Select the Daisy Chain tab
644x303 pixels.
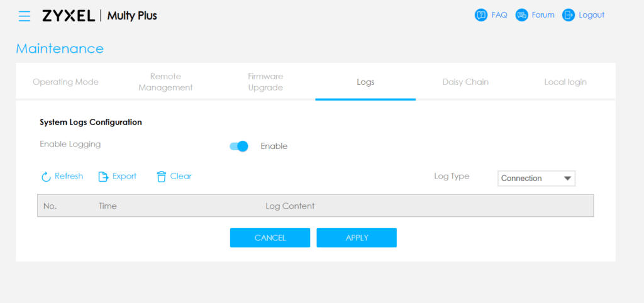465,82
